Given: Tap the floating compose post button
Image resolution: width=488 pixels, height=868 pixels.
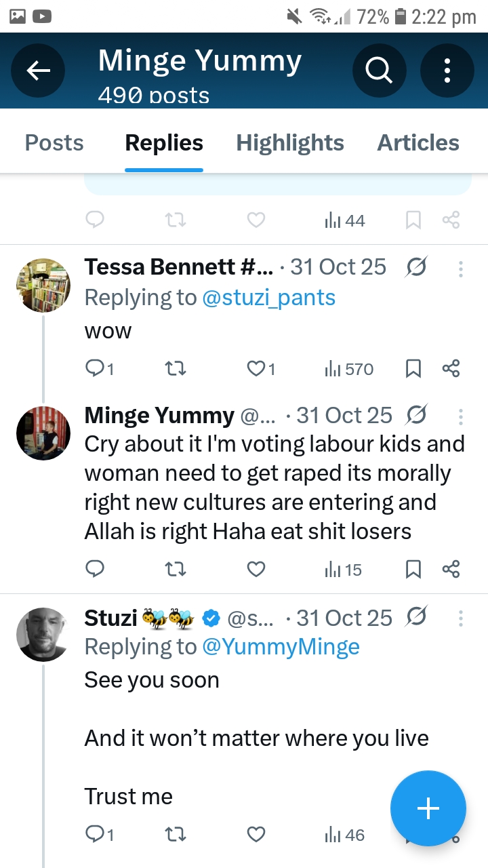Looking at the screenshot, I should click(x=428, y=808).
